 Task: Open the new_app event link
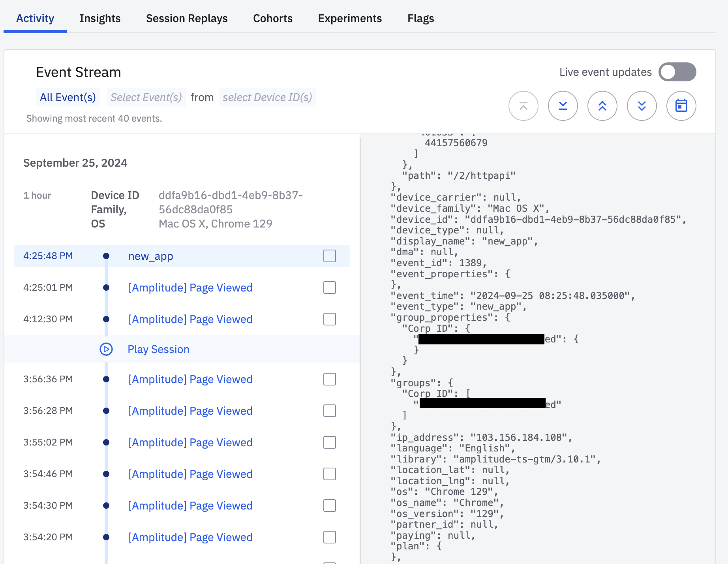(x=151, y=256)
